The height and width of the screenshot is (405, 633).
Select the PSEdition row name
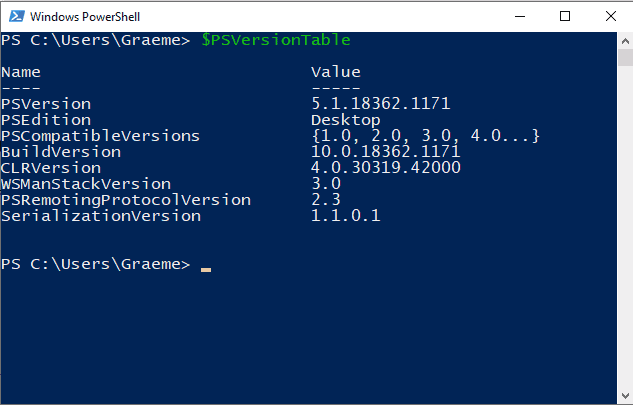pos(46,120)
